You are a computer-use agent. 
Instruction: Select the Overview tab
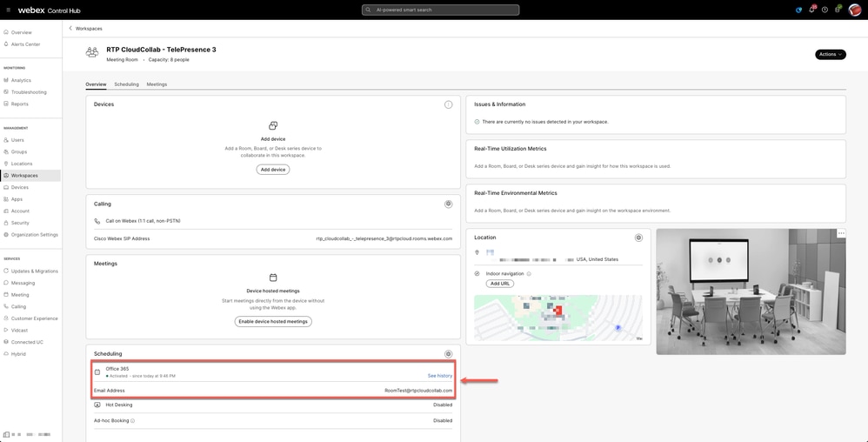coord(96,84)
